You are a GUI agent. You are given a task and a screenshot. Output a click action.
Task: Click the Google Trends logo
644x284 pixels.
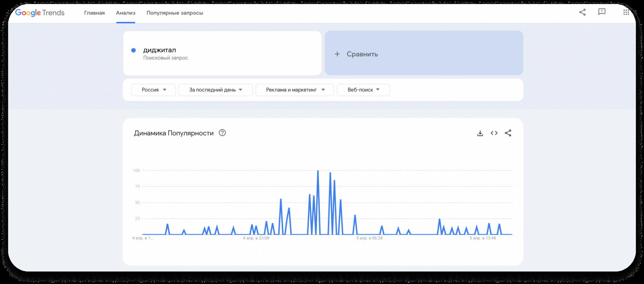tap(40, 13)
